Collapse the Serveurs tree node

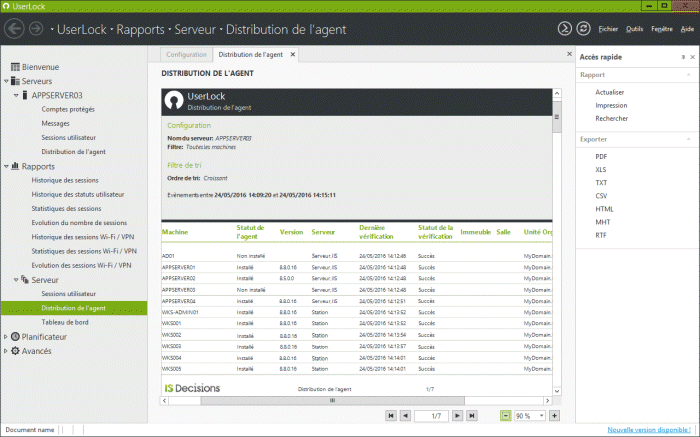tap(6, 81)
